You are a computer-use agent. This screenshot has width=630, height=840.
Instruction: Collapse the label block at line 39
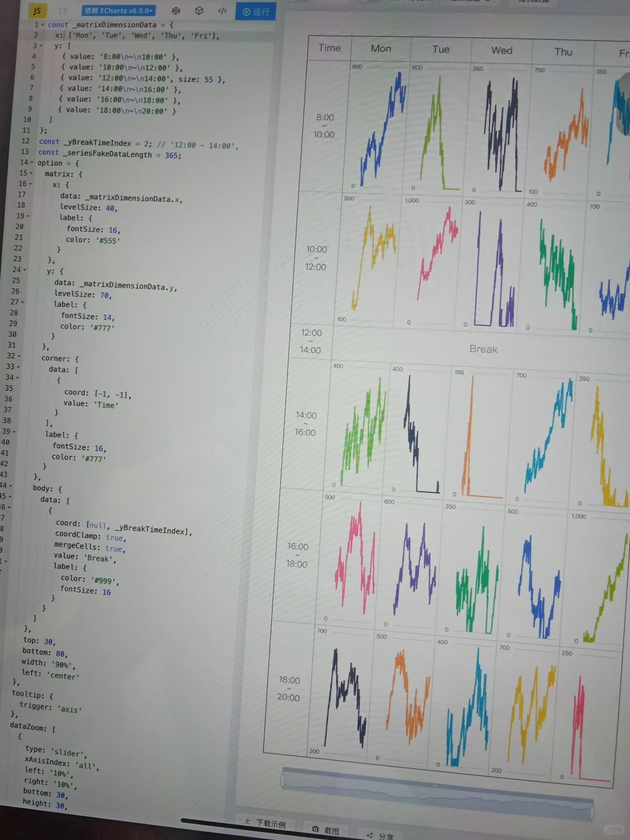pos(14,431)
